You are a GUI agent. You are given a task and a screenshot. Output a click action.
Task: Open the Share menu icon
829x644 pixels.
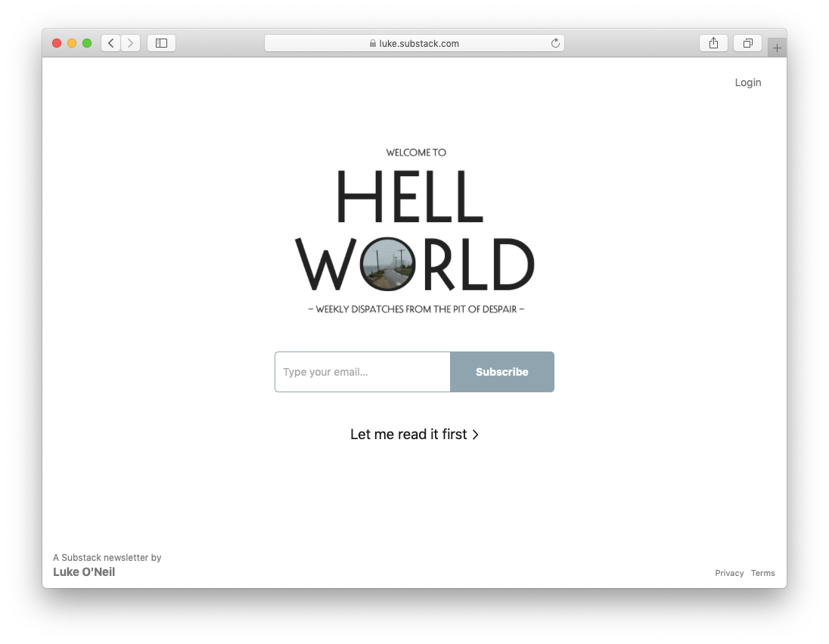click(x=713, y=43)
